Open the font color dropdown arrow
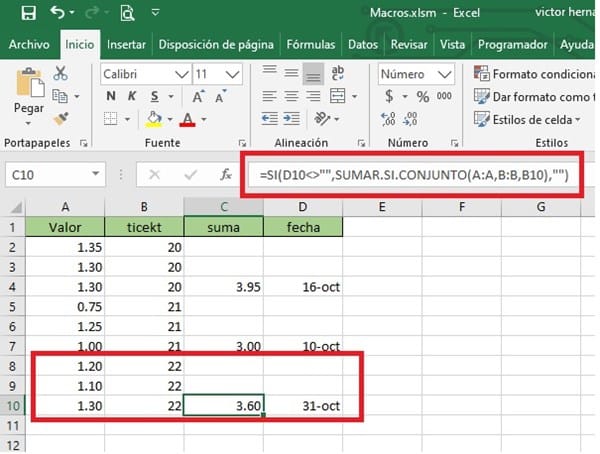The width and height of the screenshot is (600, 454). pyautogui.click(x=204, y=120)
